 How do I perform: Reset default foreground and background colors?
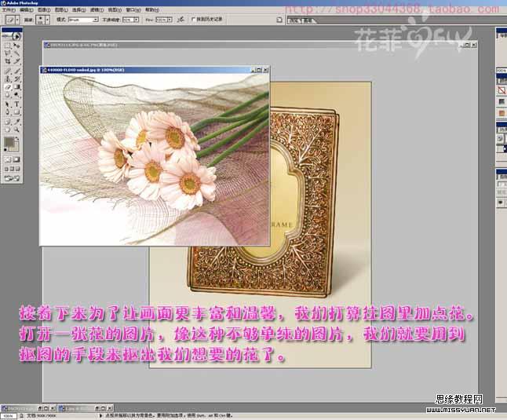point(5,150)
